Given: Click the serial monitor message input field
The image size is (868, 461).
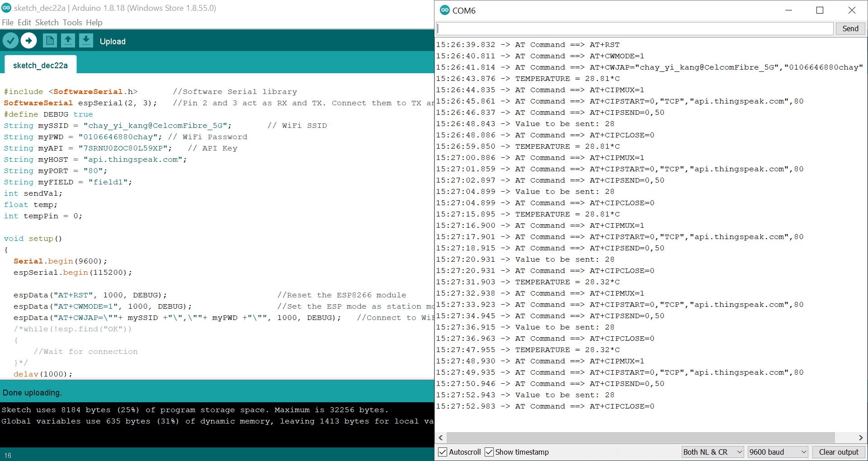Looking at the screenshot, I should 635,28.
